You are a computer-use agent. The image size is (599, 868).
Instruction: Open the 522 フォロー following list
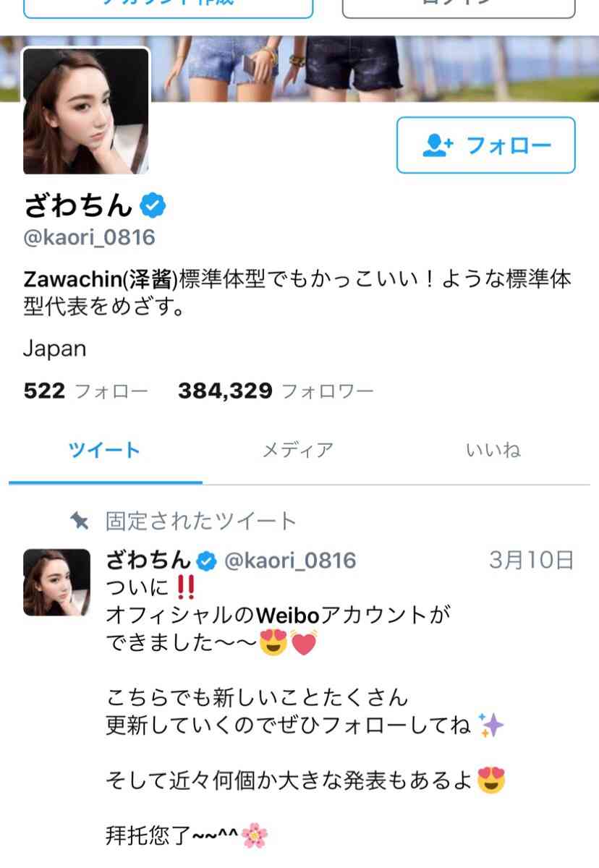pos(85,392)
